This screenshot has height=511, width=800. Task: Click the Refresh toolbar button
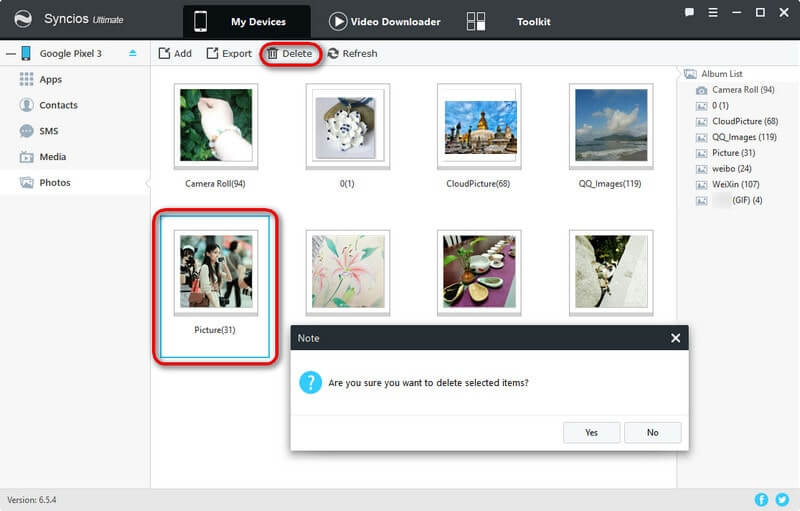tap(352, 54)
